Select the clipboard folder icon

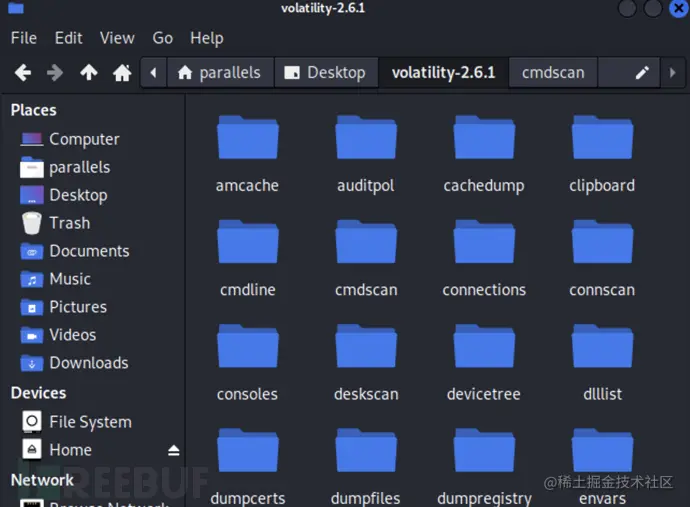602,137
